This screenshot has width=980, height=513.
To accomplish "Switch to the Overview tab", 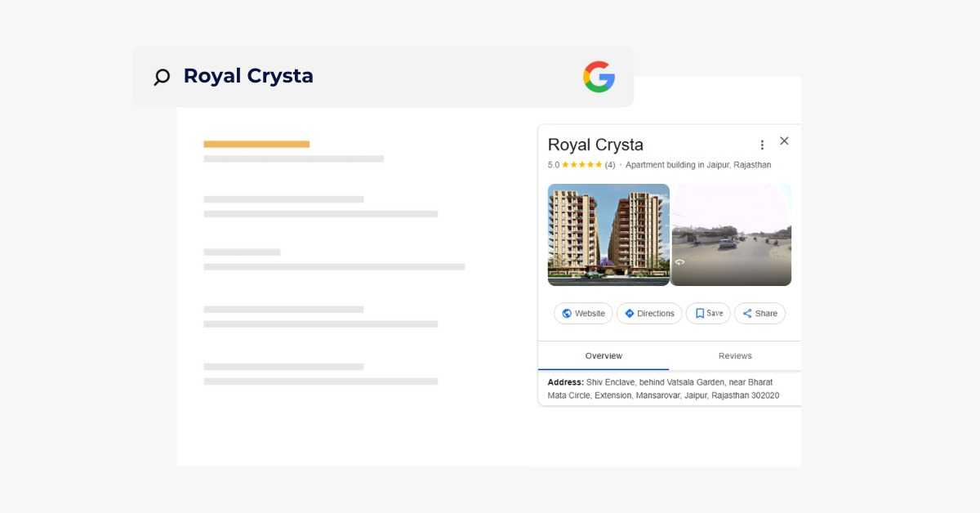I will (604, 356).
